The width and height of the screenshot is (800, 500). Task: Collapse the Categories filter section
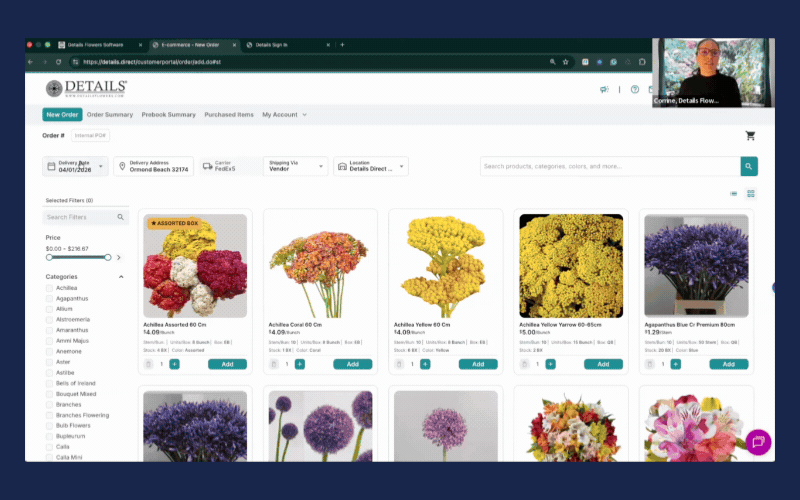(x=121, y=276)
